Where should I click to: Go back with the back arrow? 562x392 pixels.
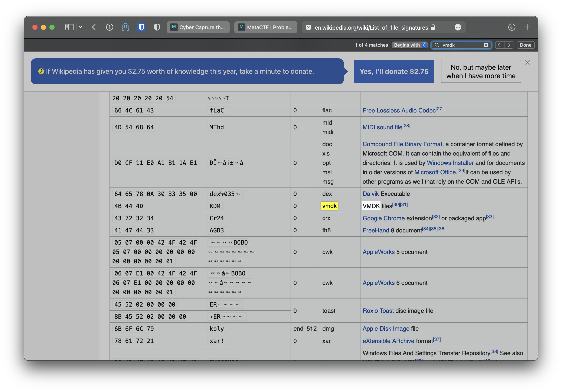94,27
